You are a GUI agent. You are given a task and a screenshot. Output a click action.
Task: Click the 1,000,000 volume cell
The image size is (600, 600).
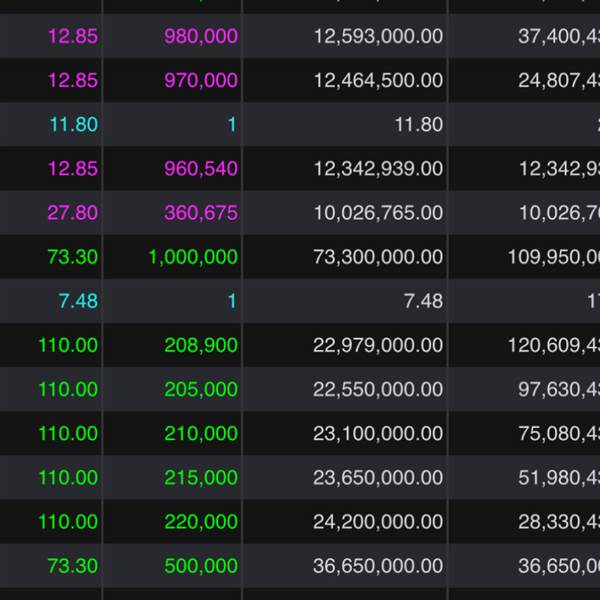tap(193, 257)
